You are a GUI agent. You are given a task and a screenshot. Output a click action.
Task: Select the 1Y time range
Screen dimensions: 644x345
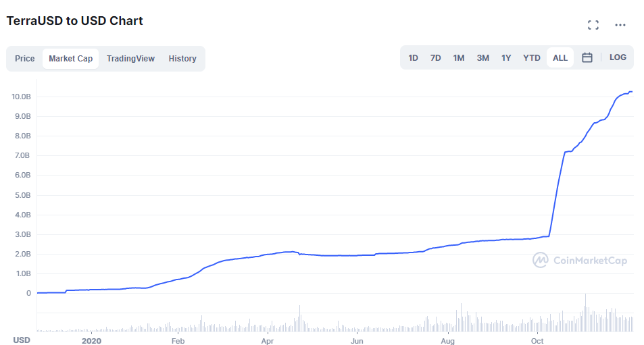click(x=506, y=58)
